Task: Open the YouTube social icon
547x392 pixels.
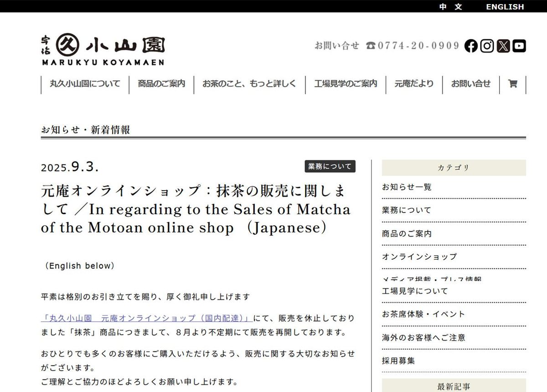Action: pos(519,46)
